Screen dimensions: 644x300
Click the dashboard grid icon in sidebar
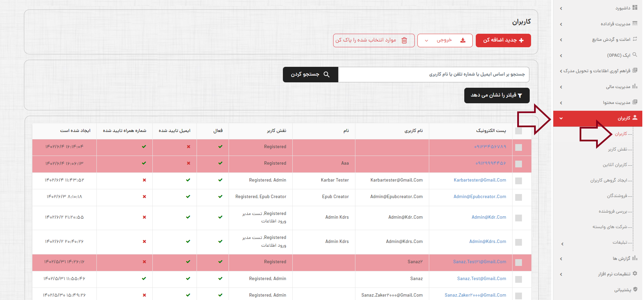click(635, 7)
